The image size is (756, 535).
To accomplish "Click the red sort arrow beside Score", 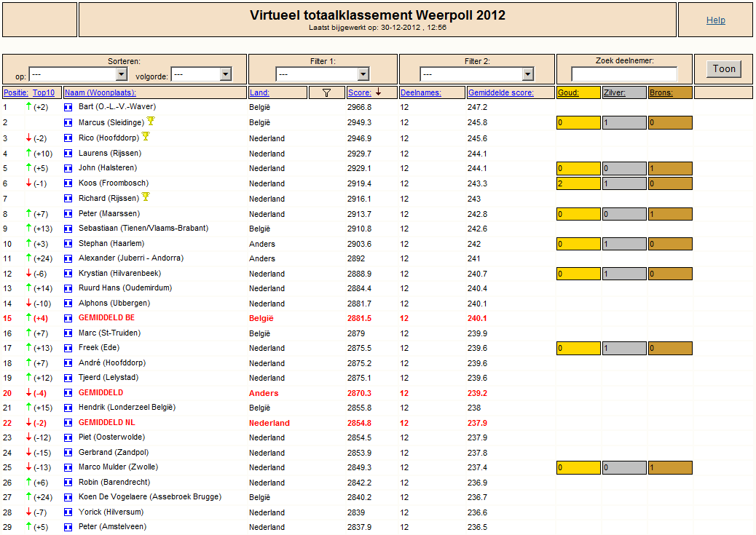I will pos(379,92).
